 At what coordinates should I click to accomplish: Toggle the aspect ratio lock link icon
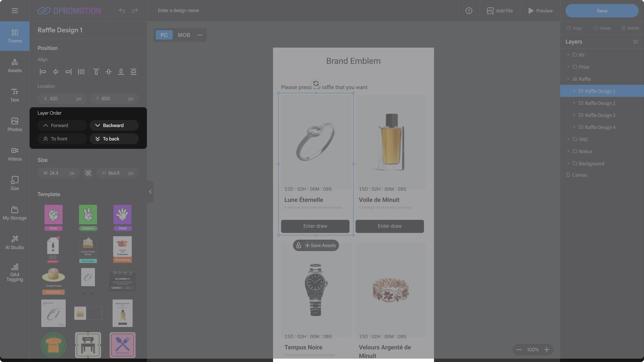coord(88,173)
